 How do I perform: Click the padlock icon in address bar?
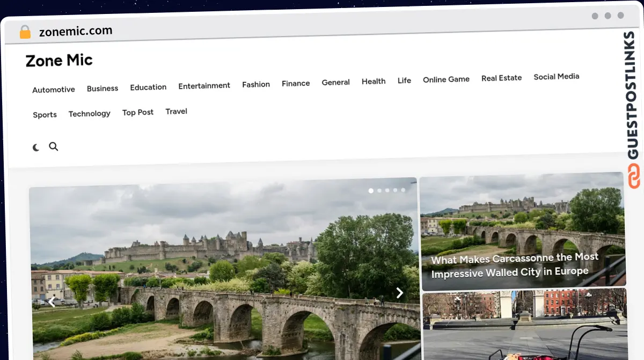25,32
